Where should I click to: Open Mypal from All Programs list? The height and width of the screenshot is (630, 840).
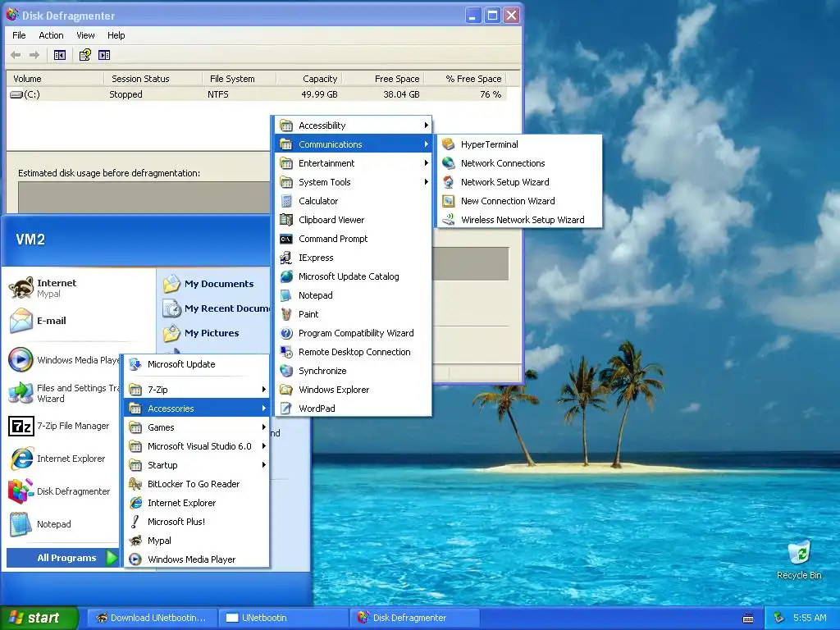[x=197, y=541]
